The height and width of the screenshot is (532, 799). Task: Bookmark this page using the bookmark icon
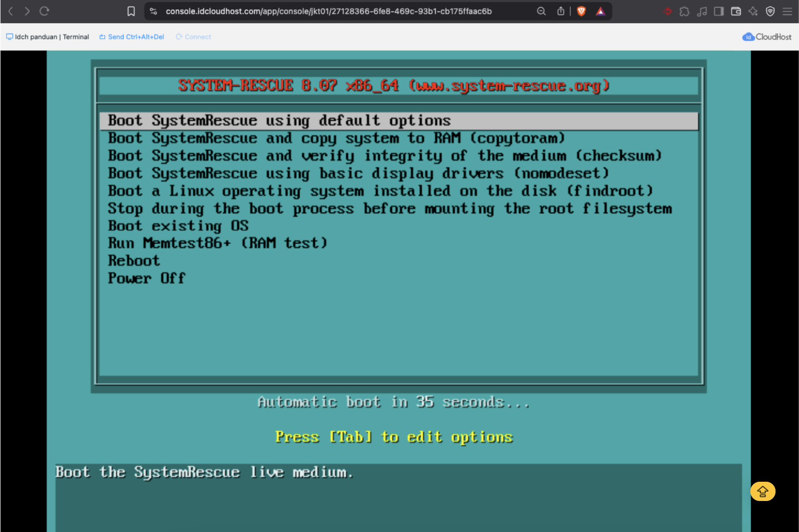[131, 11]
